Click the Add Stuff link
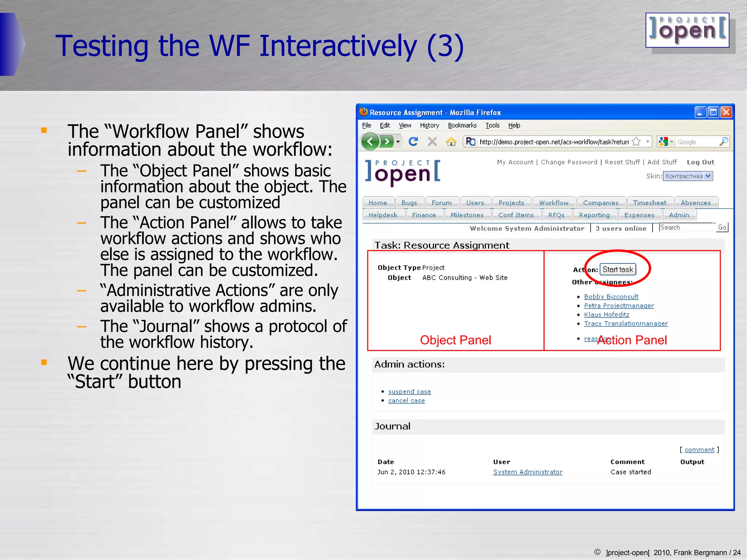This screenshot has height=560, width=747. pos(662,162)
